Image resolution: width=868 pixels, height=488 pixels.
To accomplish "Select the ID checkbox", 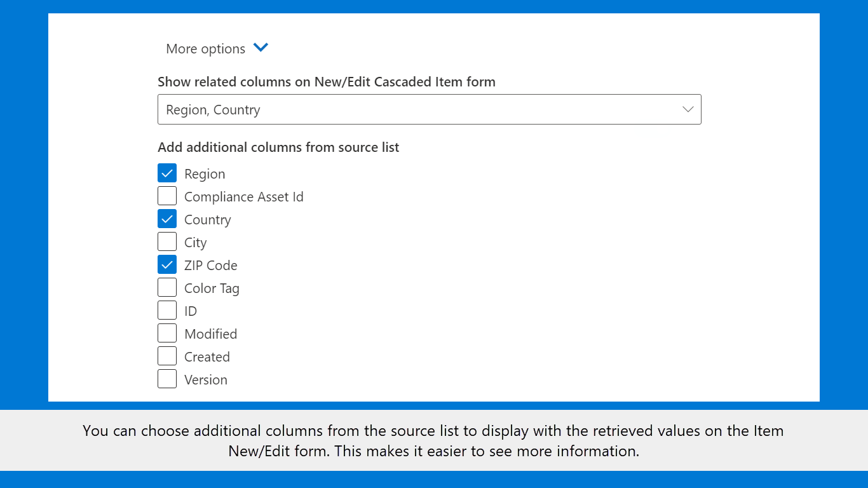I will (x=167, y=310).
